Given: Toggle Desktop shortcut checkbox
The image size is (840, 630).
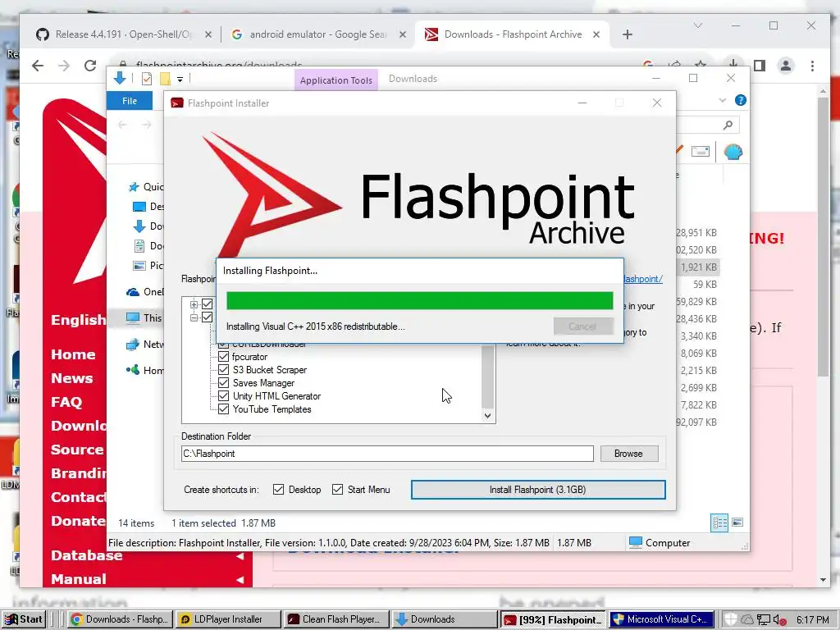Looking at the screenshot, I should click(x=279, y=489).
